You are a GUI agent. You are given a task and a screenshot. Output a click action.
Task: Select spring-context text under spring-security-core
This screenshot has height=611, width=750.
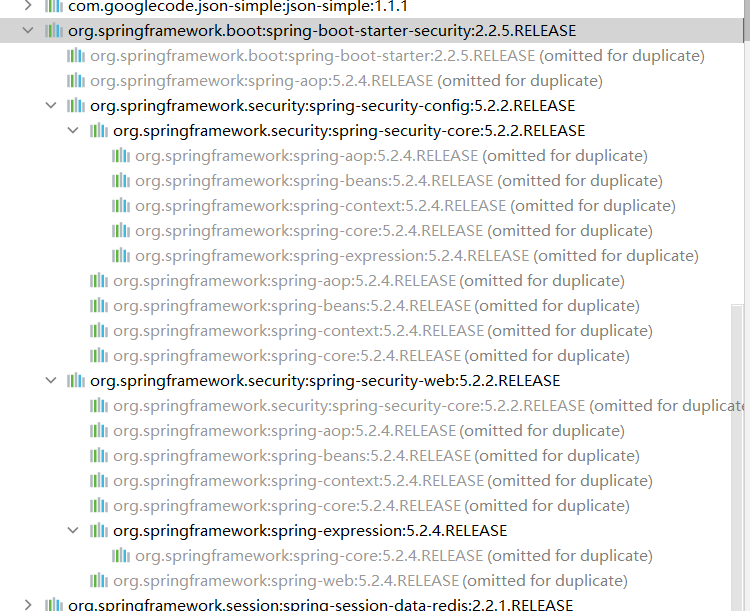click(405, 206)
